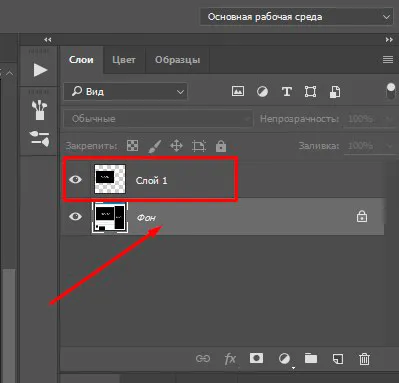Click the Непрозрачность 100% value field
Screen dimensions: 399x383
[x=361, y=119]
